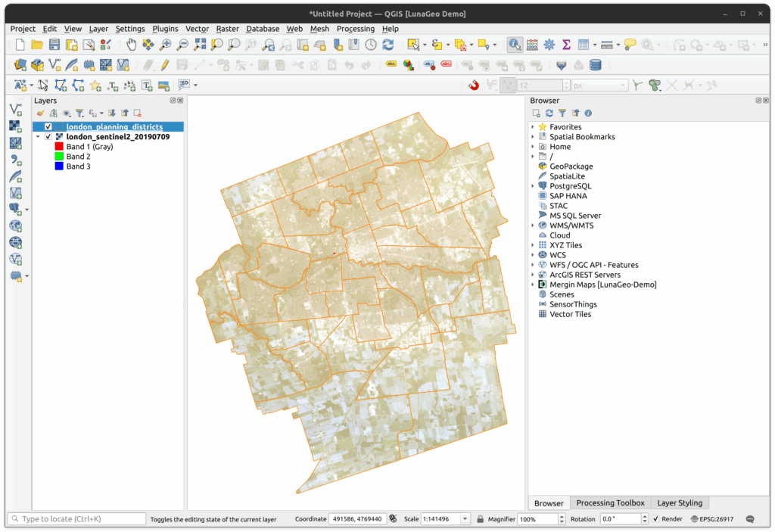This screenshot has width=775, height=532.
Task: Switch to the Layer Styling tab
Action: (679, 503)
